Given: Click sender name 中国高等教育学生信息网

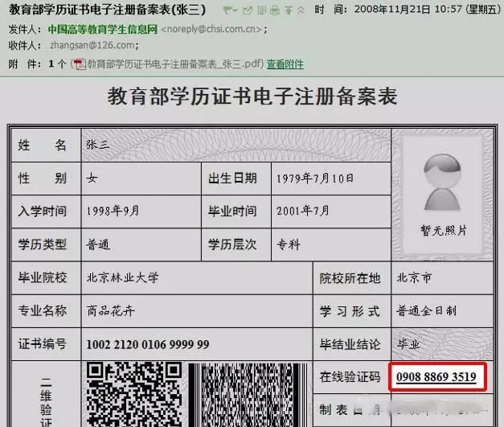Looking at the screenshot, I should click(103, 29).
